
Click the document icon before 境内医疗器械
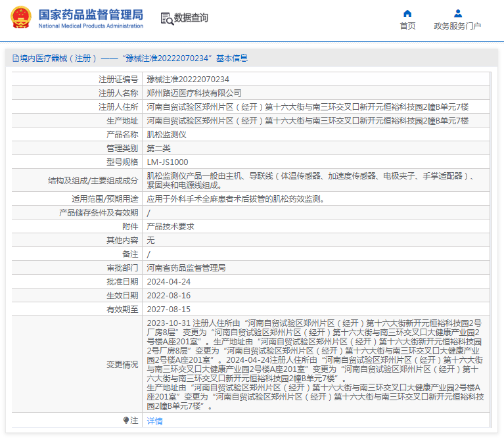(x=15, y=58)
